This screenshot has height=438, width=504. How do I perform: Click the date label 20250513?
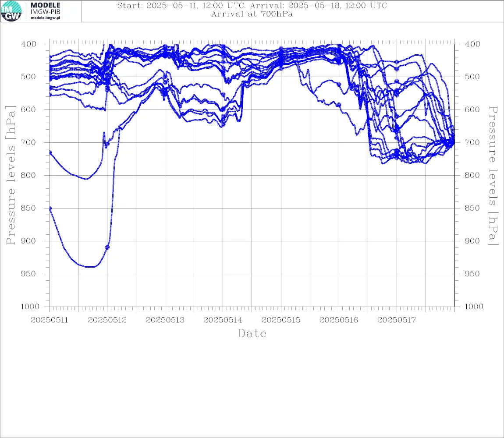tap(165, 320)
